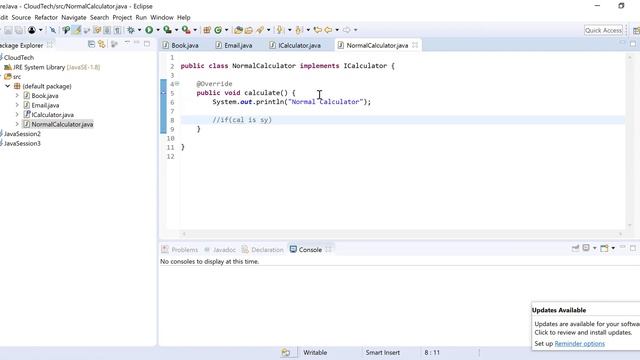Screen dimensions: 640x360
Task: Switch to the Problems tab
Action: pyautogui.click(x=180, y=249)
